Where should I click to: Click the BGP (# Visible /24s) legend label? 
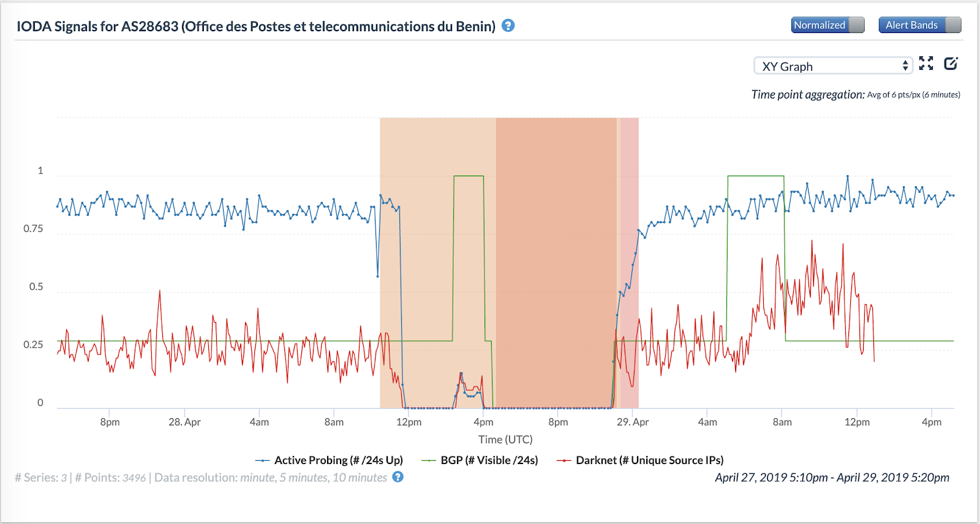pos(489,460)
